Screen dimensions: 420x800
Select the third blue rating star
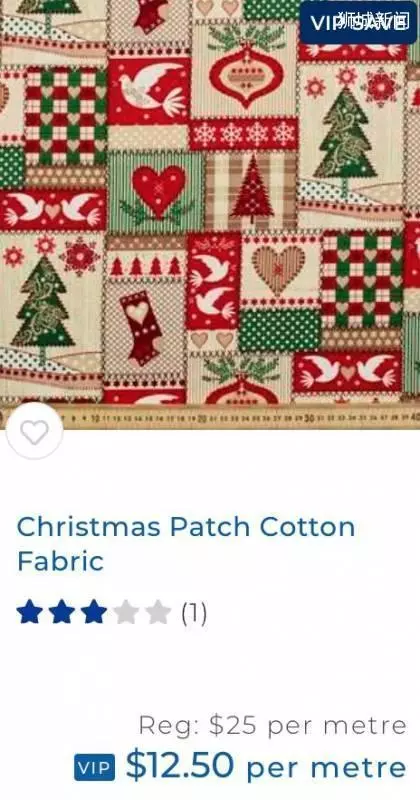tap(94, 612)
